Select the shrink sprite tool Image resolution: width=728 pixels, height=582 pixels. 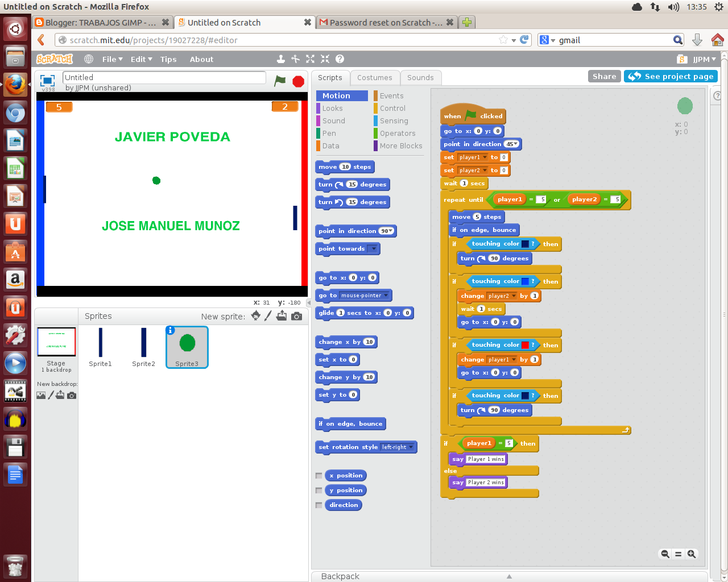(x=325, y=59)
